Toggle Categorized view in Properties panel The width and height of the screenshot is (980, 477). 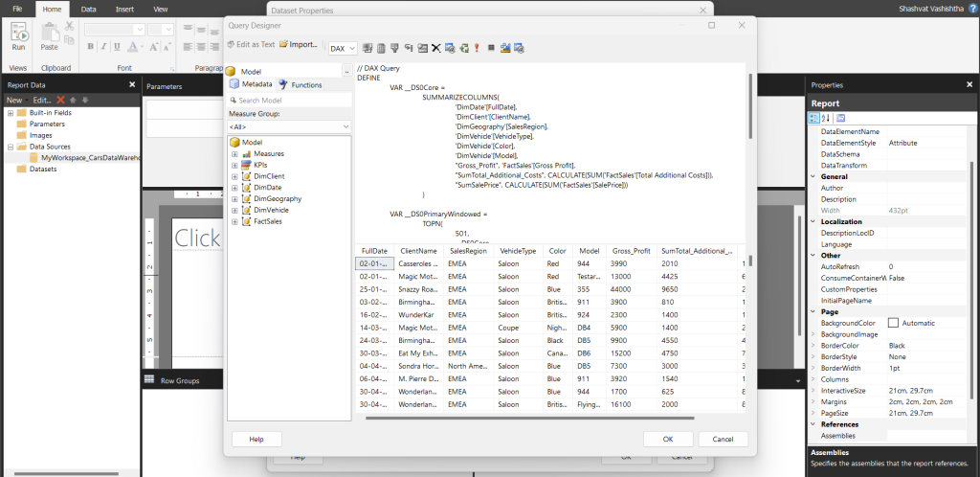tap(814, 118)
